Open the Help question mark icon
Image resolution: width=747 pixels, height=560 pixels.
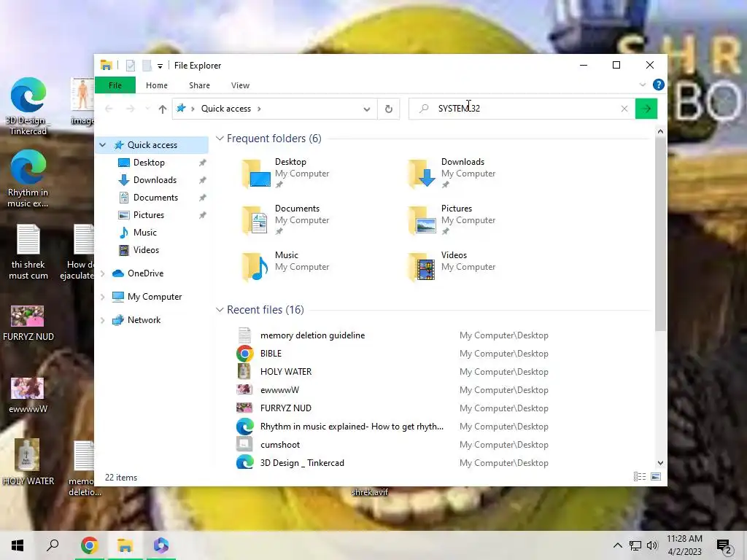click(659, 85)
